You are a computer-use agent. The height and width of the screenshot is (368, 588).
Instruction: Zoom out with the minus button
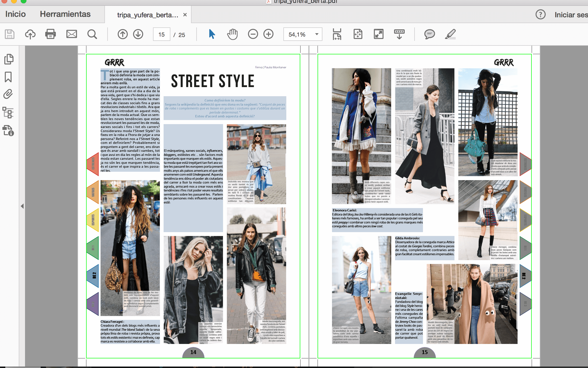253,34
